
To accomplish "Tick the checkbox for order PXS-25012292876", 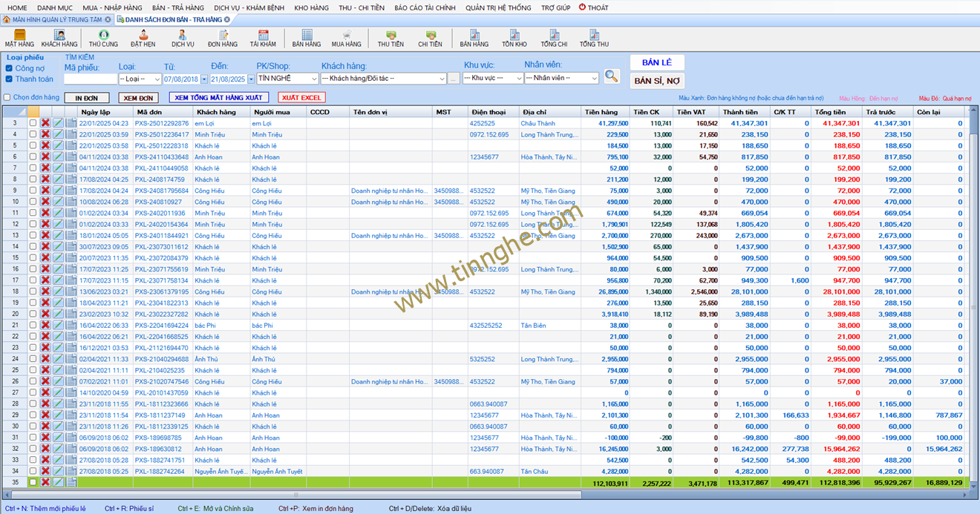I will (x=33, y=123).
